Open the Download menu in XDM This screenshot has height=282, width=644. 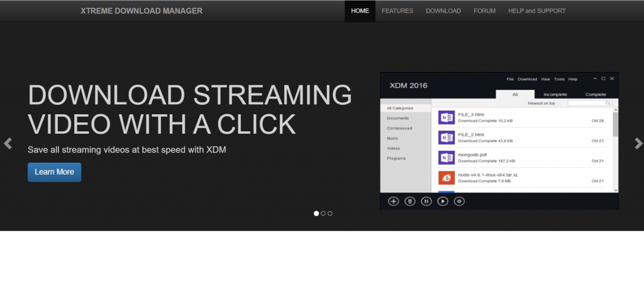click(528, 79)
